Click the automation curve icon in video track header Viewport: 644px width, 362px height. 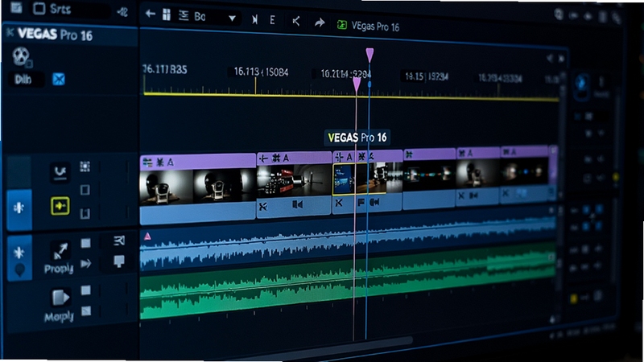pyautogui.click(x=60, y=172)
